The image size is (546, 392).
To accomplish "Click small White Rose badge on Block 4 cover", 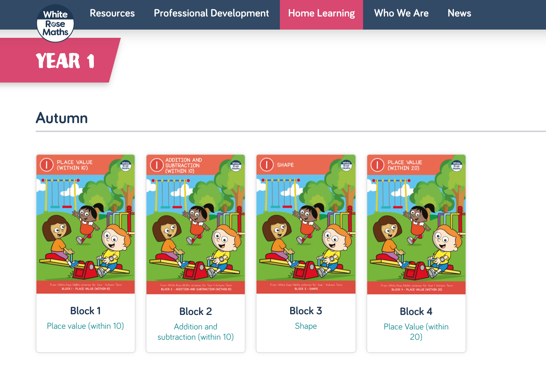I will click(x=457, y=166).
